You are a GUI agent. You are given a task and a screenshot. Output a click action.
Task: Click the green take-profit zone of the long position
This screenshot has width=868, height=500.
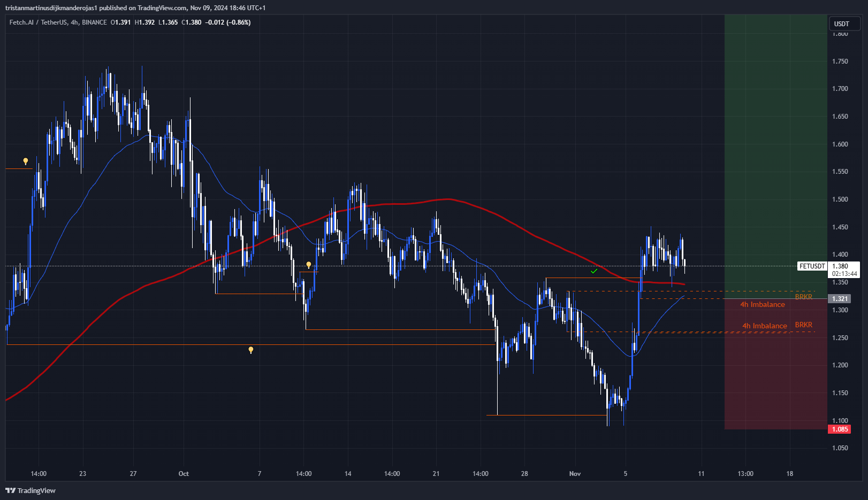tap(775, 156)
